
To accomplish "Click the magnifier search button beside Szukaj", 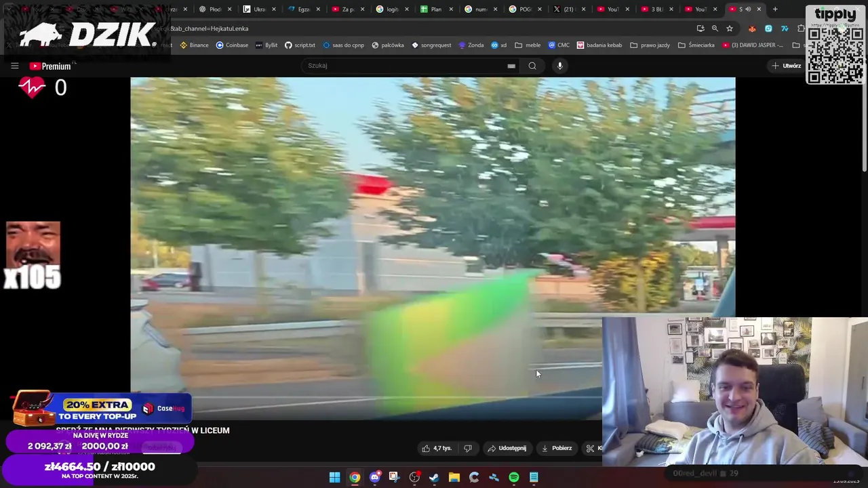I will pyautogui.click(x=532, y=66).
